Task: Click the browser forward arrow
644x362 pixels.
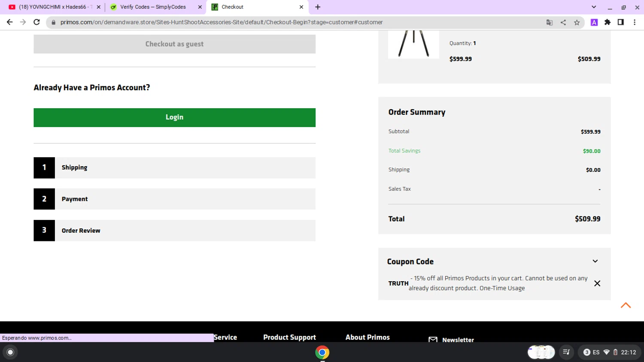Action: (x=23, y=22)
